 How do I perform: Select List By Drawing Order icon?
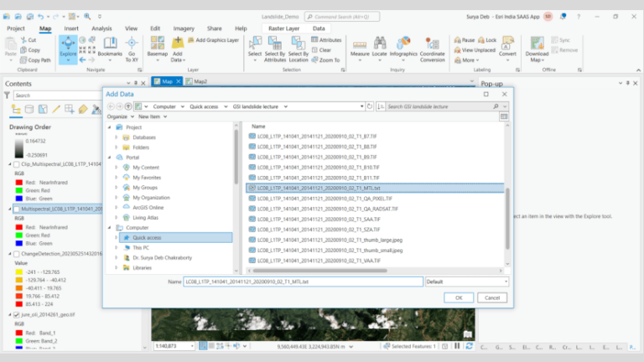pyautogui.click(x=16, y=109)
